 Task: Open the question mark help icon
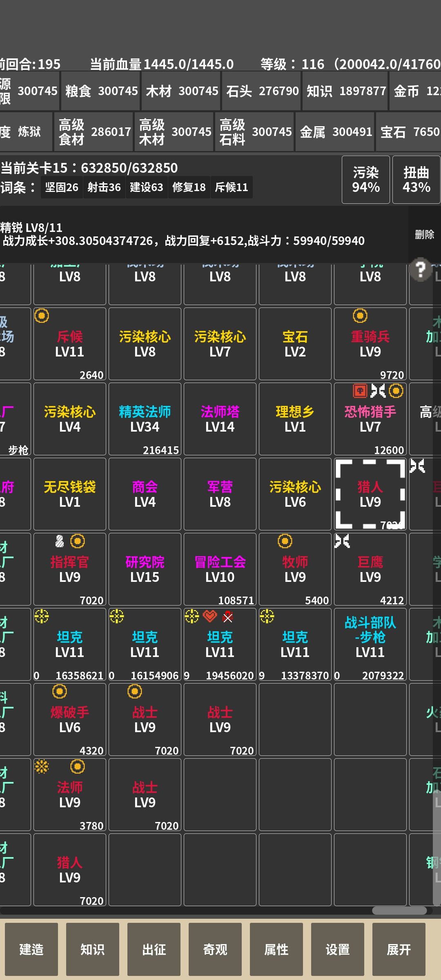[421, 269]
